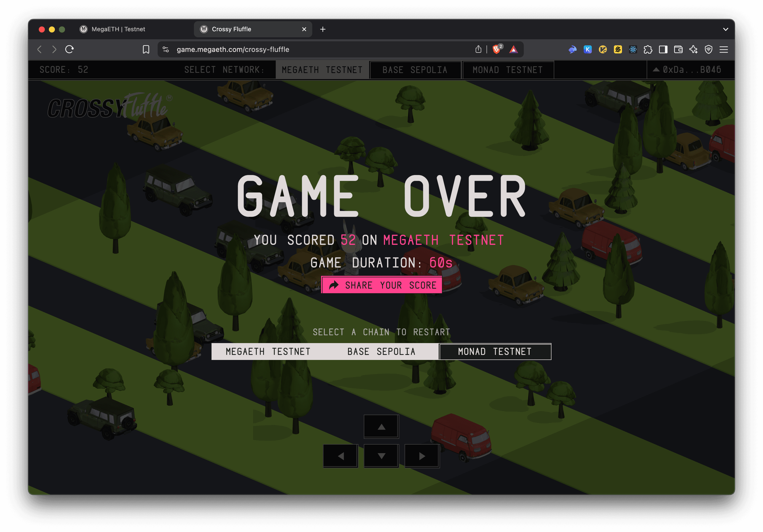Open the Extensions puzzle piece menu
Image resolution: width=763 pixels, height=532 pixels.
click(648, 50)
